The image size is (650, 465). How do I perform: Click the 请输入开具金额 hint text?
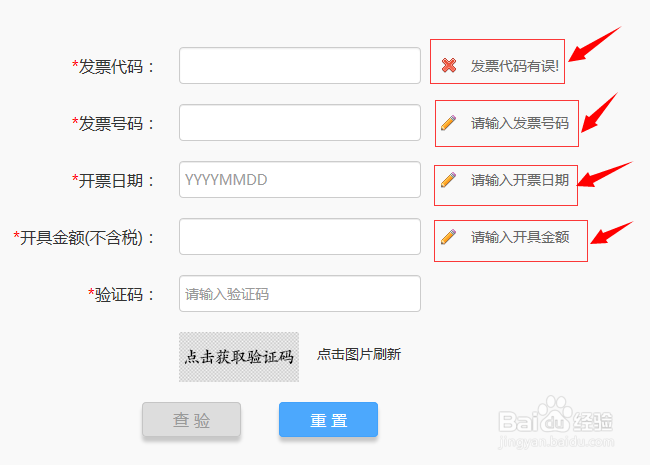point(520,237)
